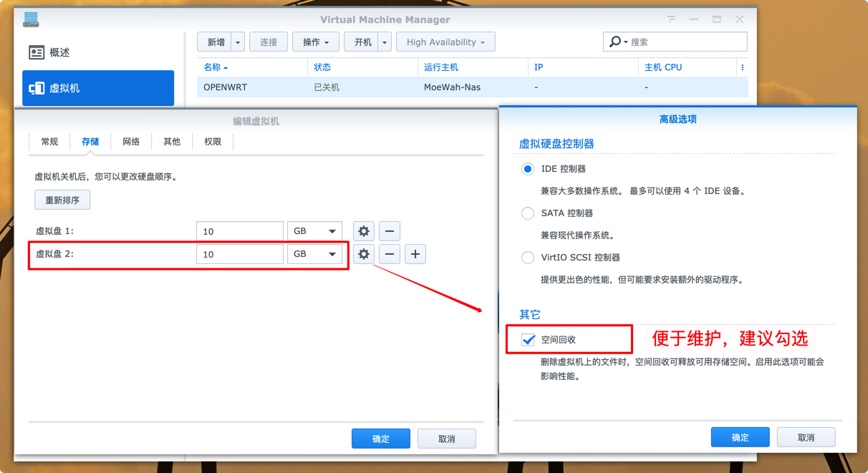Toggle the 空间回收 checkbox

[529, 340]
